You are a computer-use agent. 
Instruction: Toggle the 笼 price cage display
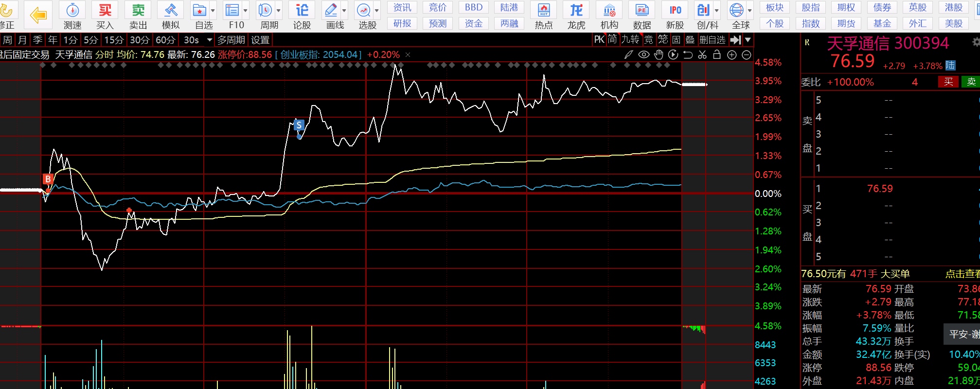[x=663, y=40]
